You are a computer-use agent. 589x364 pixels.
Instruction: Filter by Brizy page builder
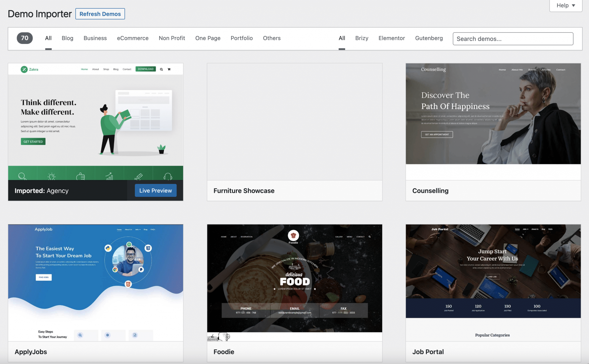362,38
